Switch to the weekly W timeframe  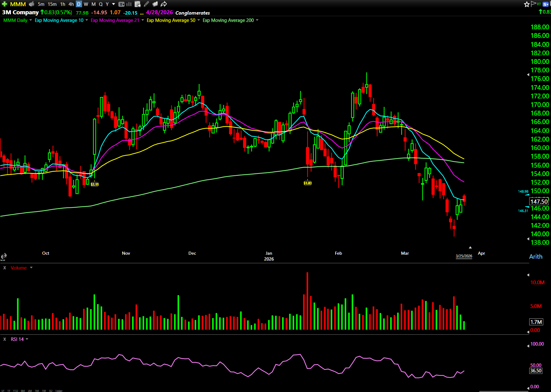pos(86,4)
